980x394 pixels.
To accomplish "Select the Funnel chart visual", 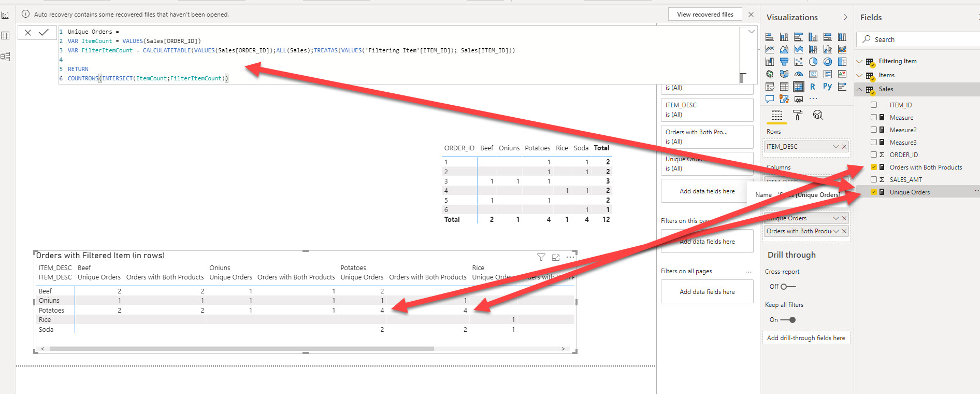I will click(x=784, y=62).
